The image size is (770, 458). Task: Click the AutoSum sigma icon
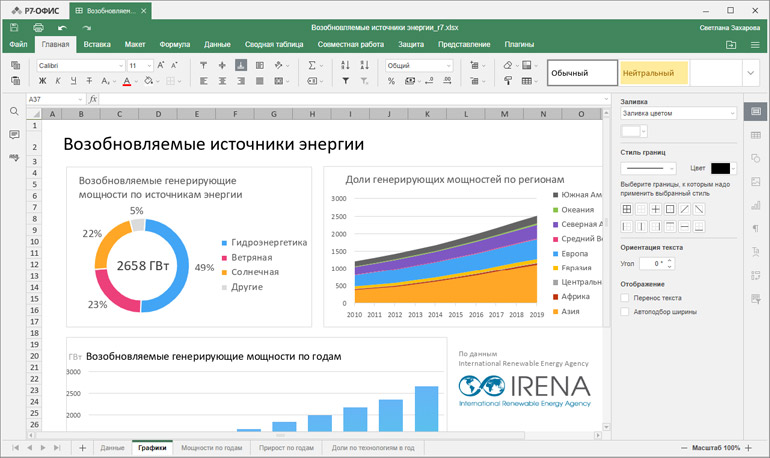click(x=312, y=65)
